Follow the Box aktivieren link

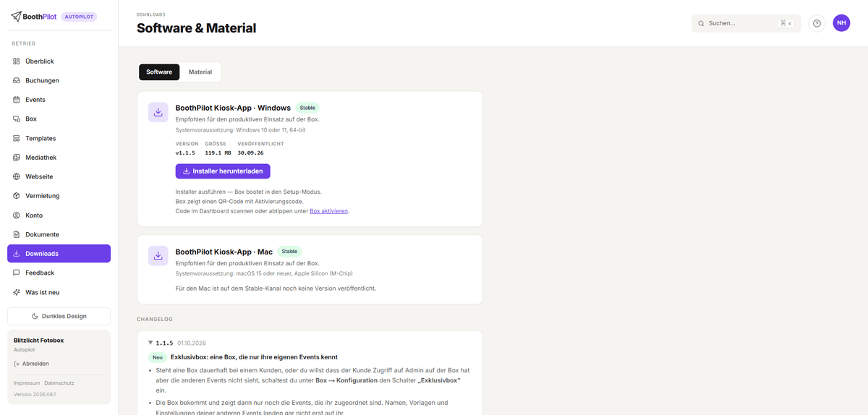click(x=329, y=211)
